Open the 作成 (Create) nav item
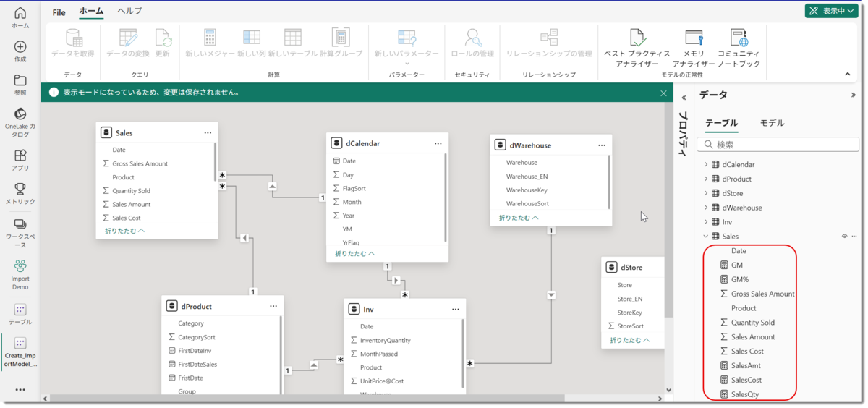868x408 pixels. [20, 51]
